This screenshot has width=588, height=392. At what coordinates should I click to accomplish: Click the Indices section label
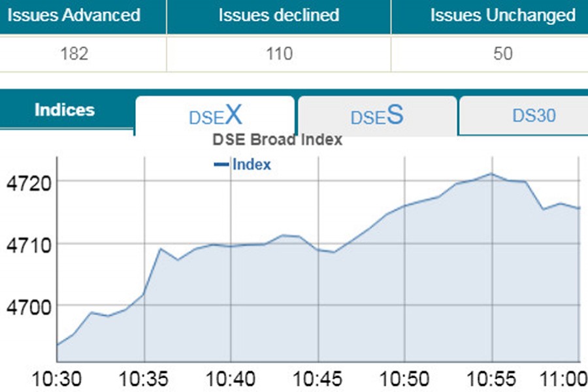click(x=65, y=110)
